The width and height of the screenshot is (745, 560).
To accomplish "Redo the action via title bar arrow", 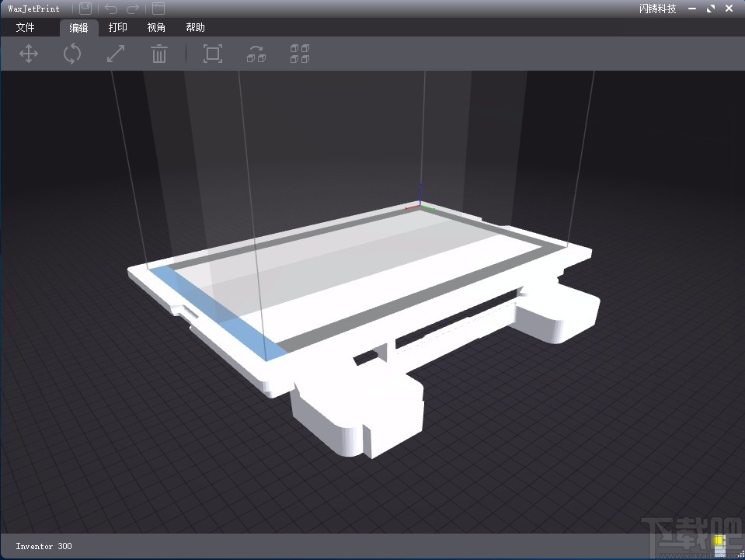I will [x=133, y=9].
